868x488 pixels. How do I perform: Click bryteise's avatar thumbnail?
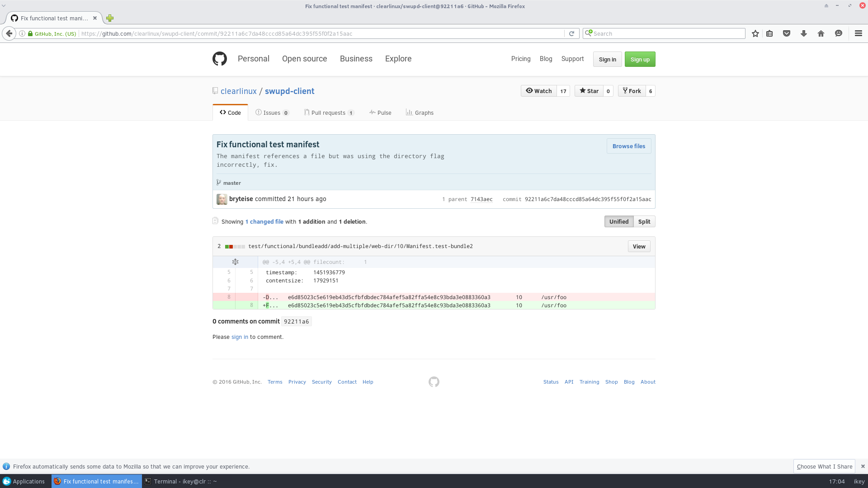pyautogui.click(x=222, y=199)
